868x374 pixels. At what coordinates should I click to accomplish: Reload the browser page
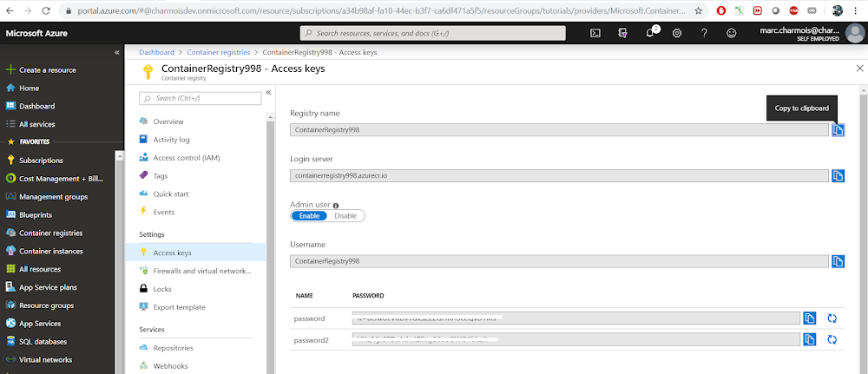tap(46, 10)
